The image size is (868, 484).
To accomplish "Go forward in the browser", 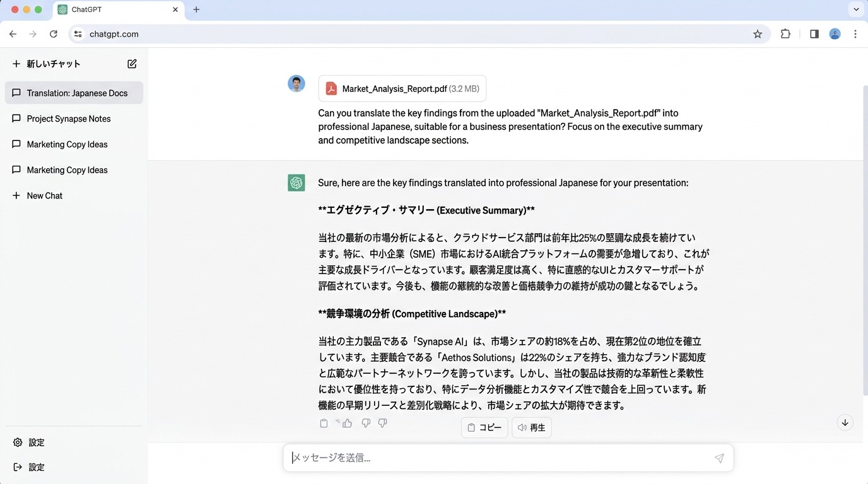I will [33, 34].
